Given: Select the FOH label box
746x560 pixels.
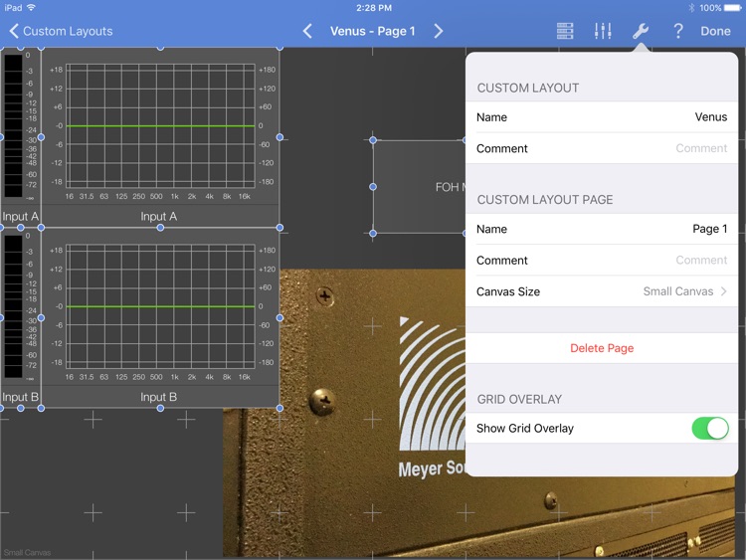Looking at the screenshot, I should (x=419, y=187).
